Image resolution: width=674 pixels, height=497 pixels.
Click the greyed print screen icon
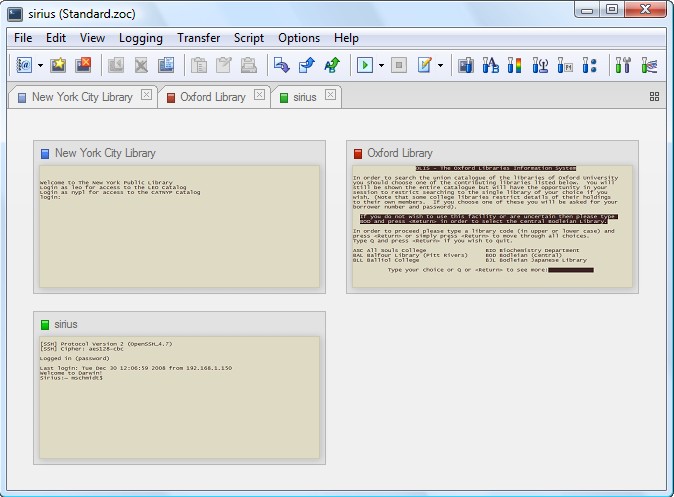click(248, 65)
